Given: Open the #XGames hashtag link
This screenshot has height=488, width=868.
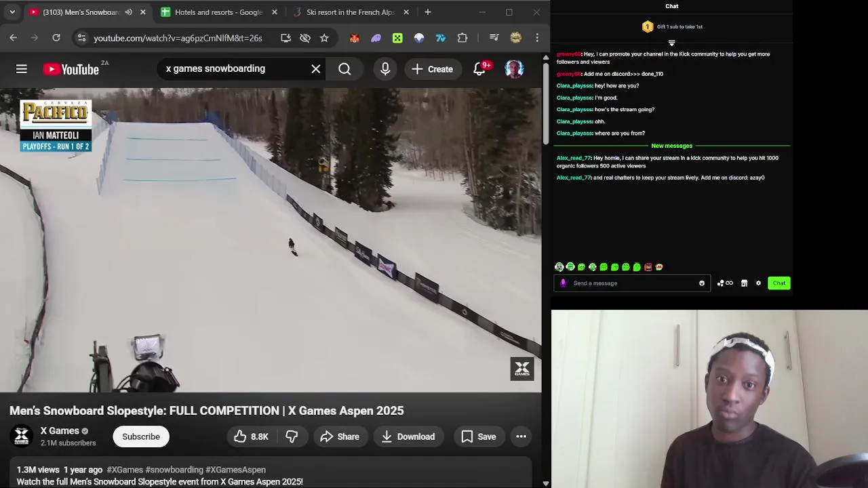Looking at the screenshot, I should point(125,470).
